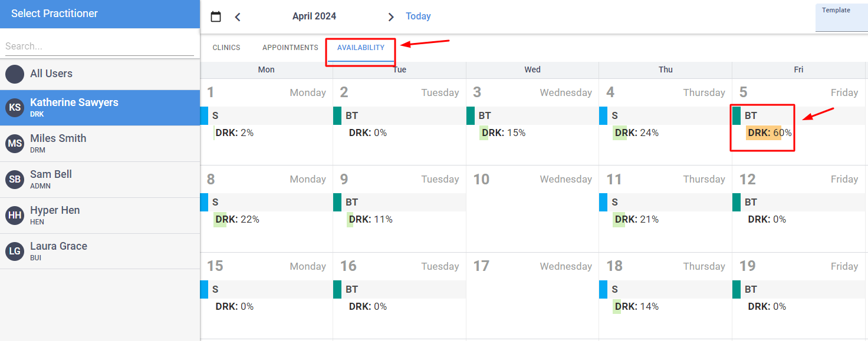Jump to Today link
The height and width of the screenshot is (341, 868).
click(x=418, y=16)
